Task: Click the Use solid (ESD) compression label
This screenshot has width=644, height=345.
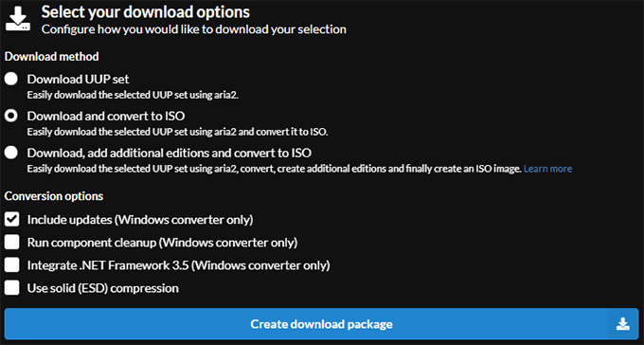Action: coord(102,288)
